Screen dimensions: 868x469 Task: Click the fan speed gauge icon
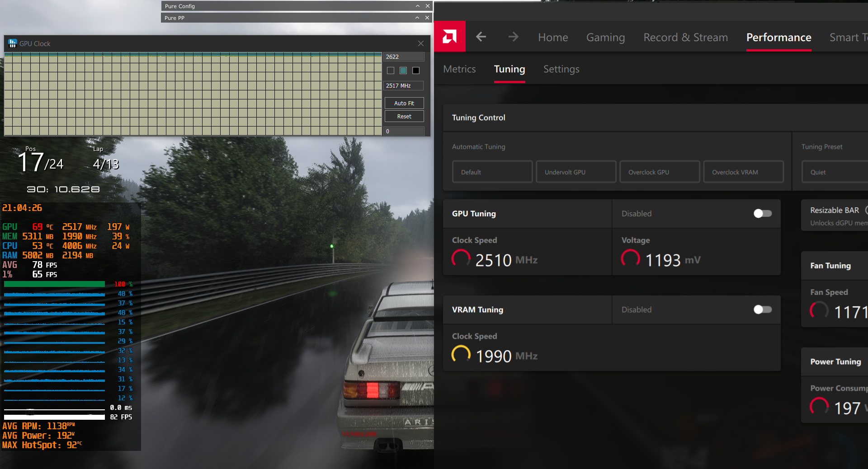click(x=819, y=311)
